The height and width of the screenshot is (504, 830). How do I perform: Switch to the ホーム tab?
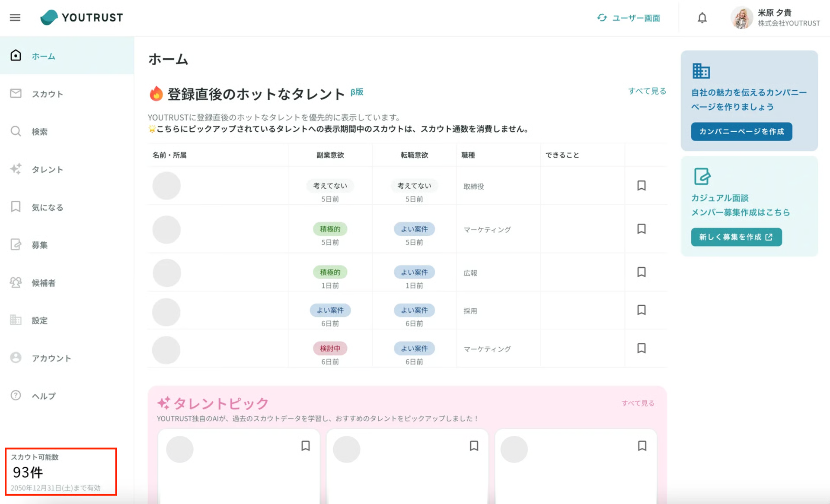click(43, 56)
